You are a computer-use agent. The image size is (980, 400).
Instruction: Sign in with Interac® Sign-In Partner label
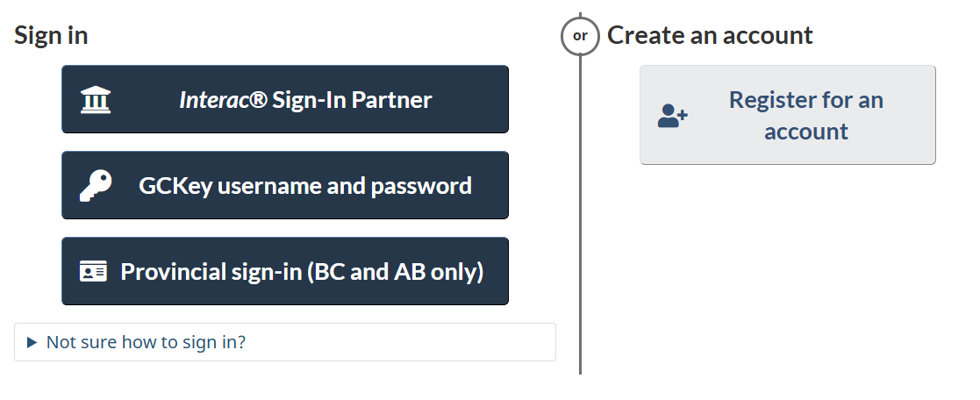[x=305, y=100]
